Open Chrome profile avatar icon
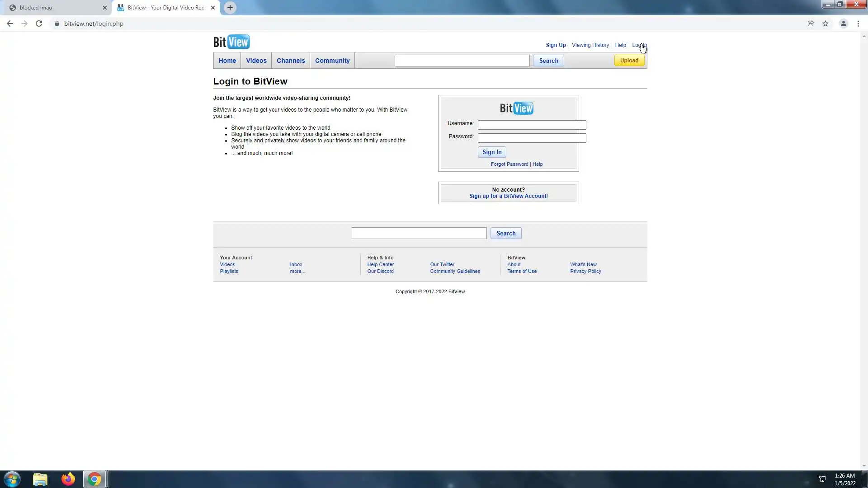This screenshot has height=488, width=868. pos(843,23)
